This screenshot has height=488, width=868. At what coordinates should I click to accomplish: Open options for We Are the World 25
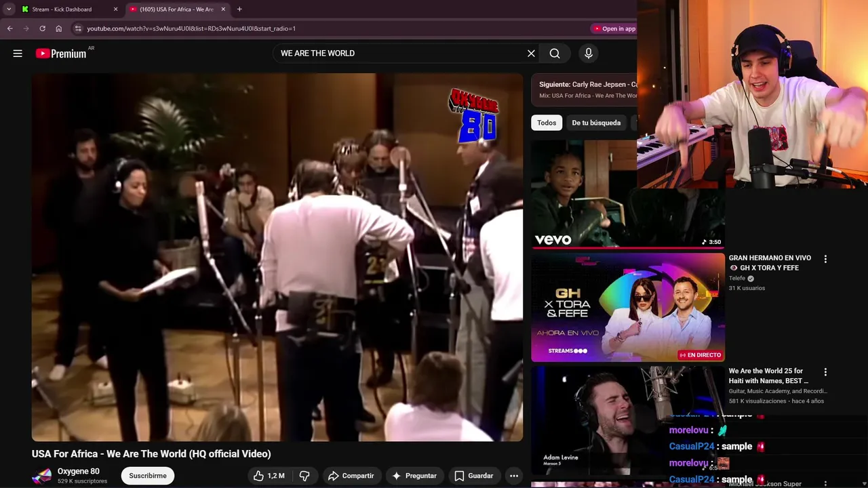[825, 372]
